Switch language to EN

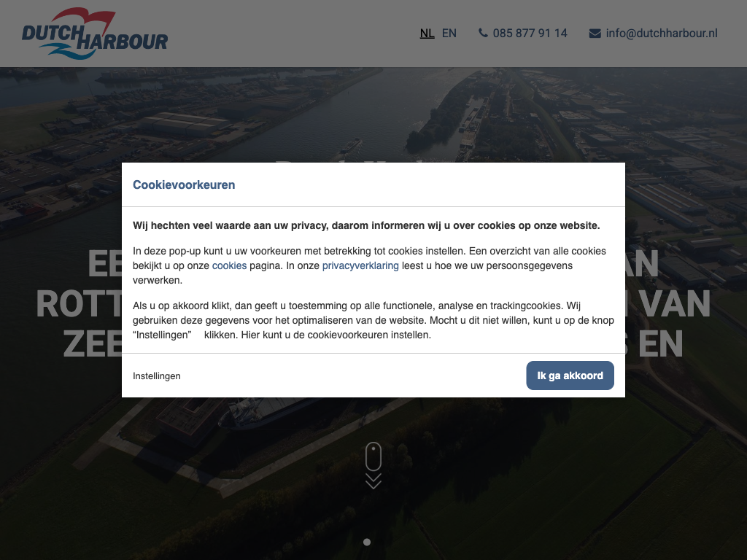(x=449, y=34)
